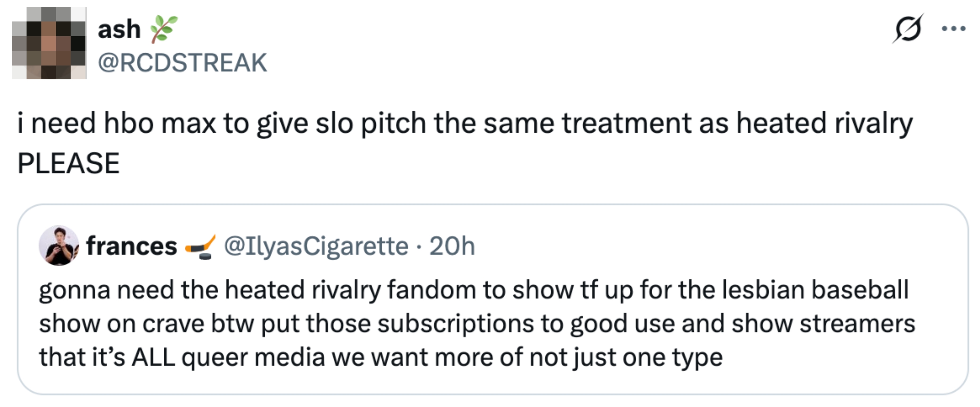Click the herb emoji beside ash

pos(164,28)
